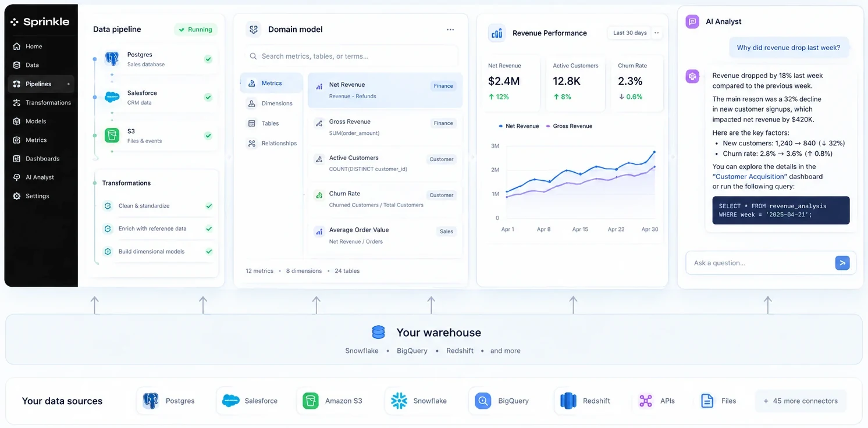Click the SQL query code block
Image resolution: width=868 pixels, height=428 pixels.
point(781,210)
